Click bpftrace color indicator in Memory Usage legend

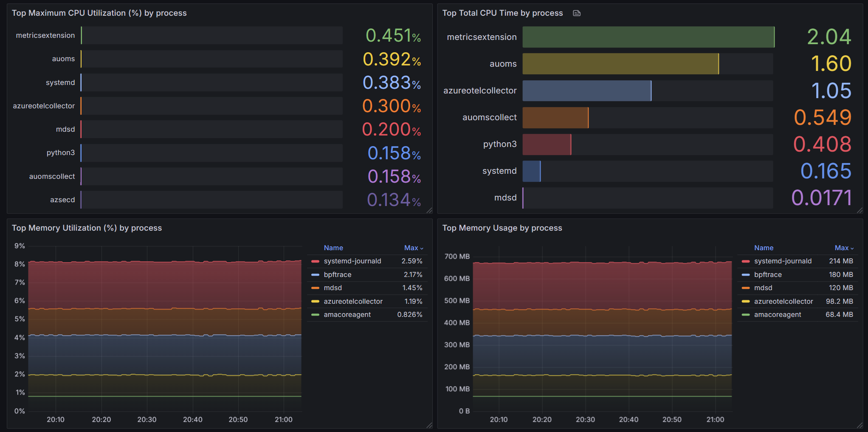click(x=746, y=275)
